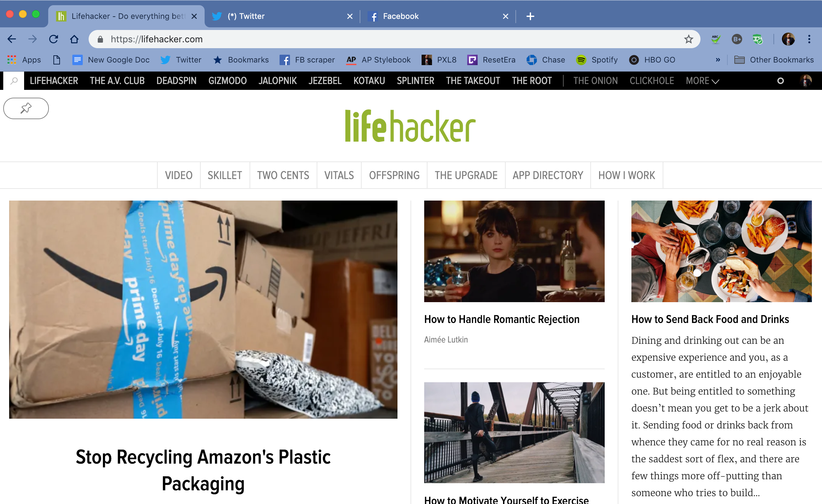Click the pin icon button below the search
This screenshot has width=822, height=504.
[26, 108]
